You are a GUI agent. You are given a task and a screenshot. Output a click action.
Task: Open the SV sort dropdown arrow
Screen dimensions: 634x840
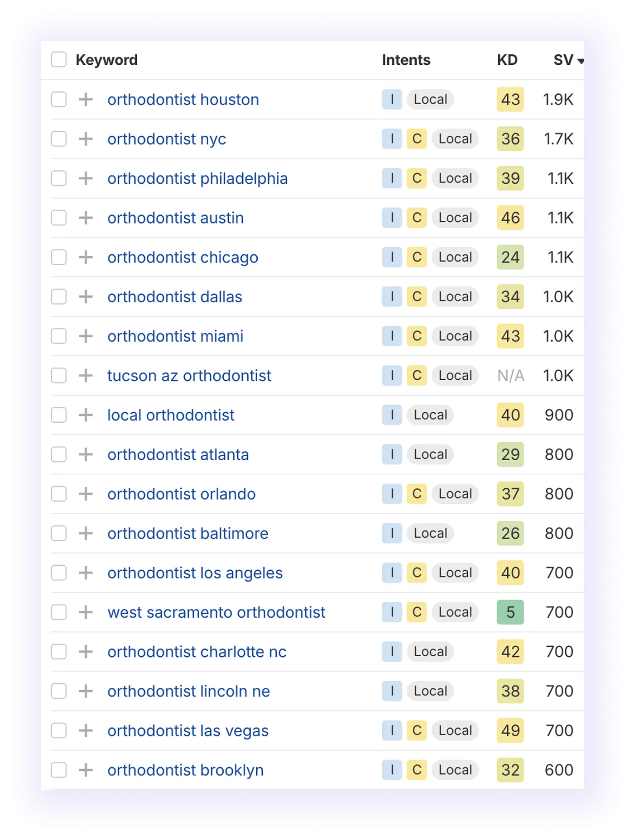pyautogui.click(x=581, y=61)
